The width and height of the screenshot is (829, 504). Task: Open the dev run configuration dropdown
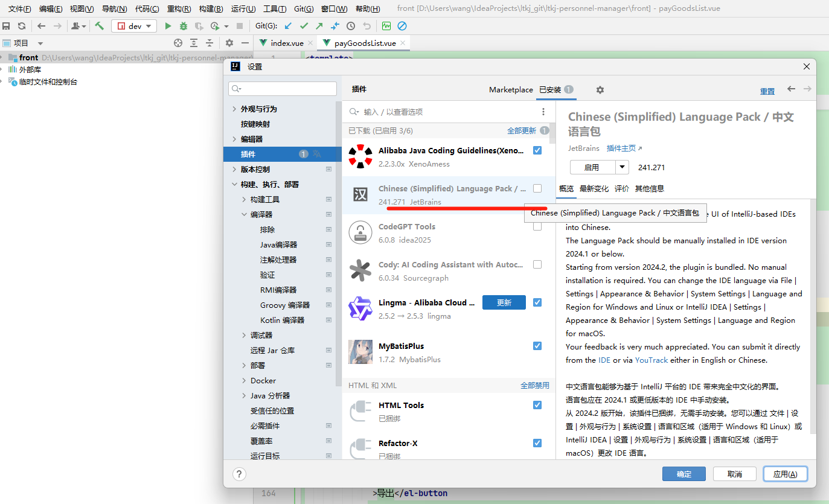pyautogui.click(x=134, y=26)
